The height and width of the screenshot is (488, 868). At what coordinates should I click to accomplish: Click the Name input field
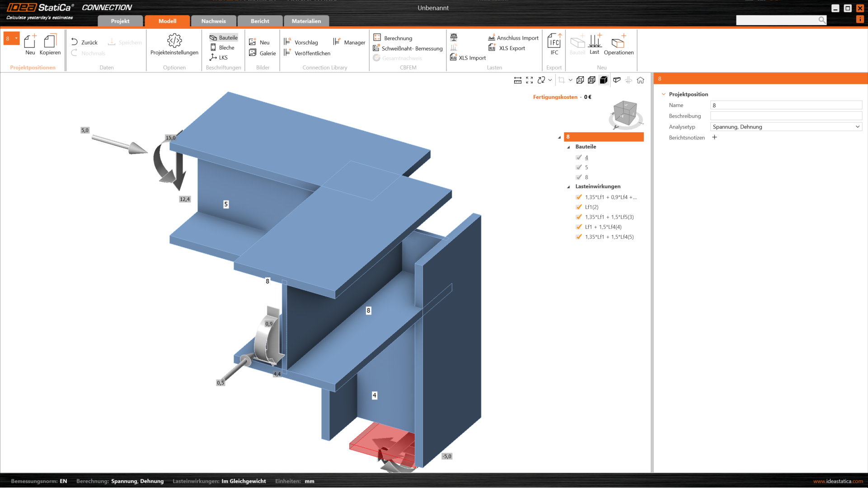tap(786, 105)
